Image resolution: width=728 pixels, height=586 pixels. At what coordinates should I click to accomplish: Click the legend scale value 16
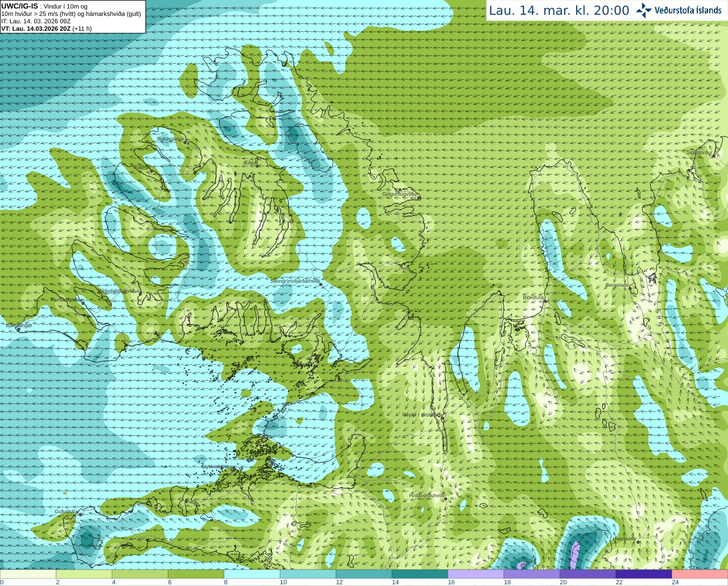tap(451, 582)
